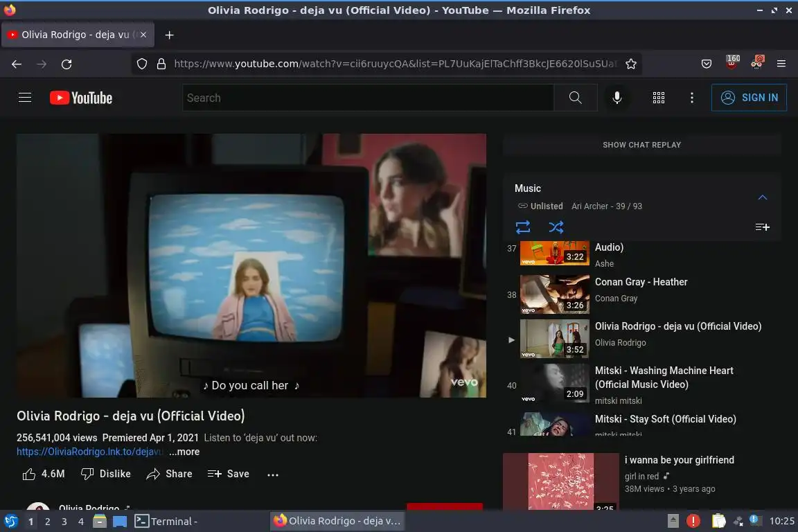Click the magnifier search button
Image resolution: width=798 pixels, height=532 pixels.
click(x=576, y=98)
